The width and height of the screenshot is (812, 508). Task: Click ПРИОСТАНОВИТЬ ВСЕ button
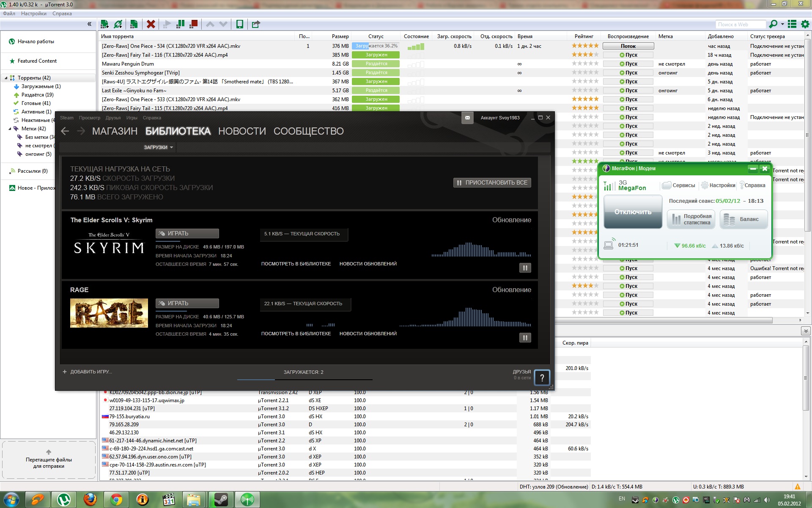click(x=492, y=183)
